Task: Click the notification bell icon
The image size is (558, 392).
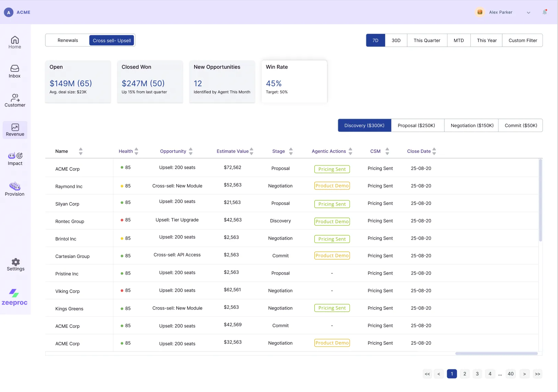Action: [x=544, y=12]
